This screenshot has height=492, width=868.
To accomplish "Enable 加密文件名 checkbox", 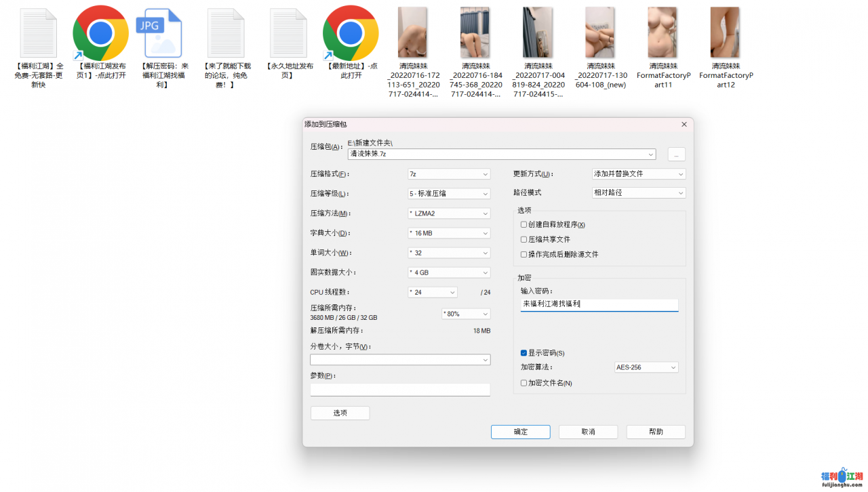I will 524,383.
